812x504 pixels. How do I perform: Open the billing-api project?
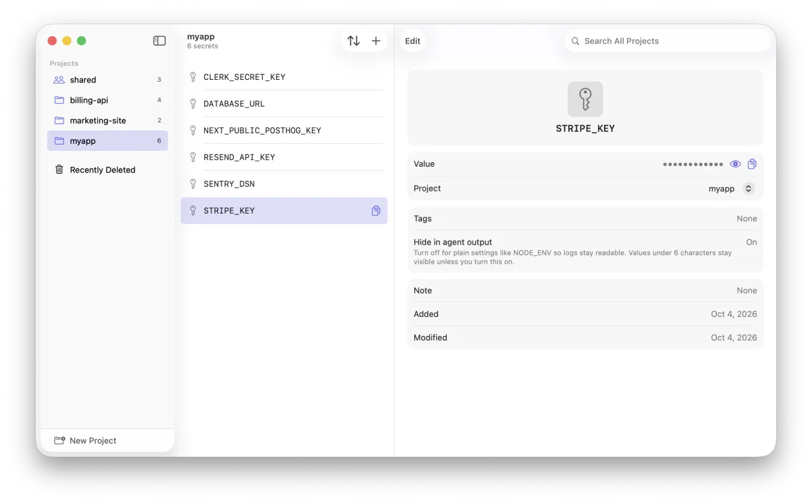(x=107, y=100)
